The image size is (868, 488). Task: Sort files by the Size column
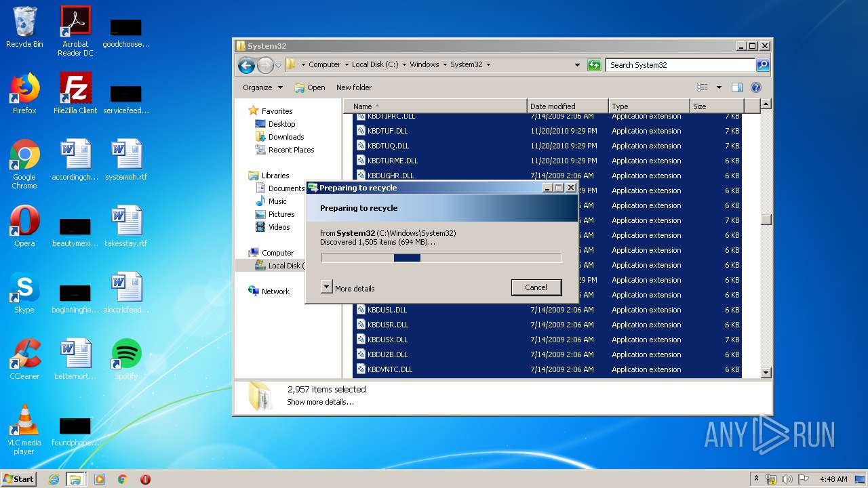click(x=717, y=106)
